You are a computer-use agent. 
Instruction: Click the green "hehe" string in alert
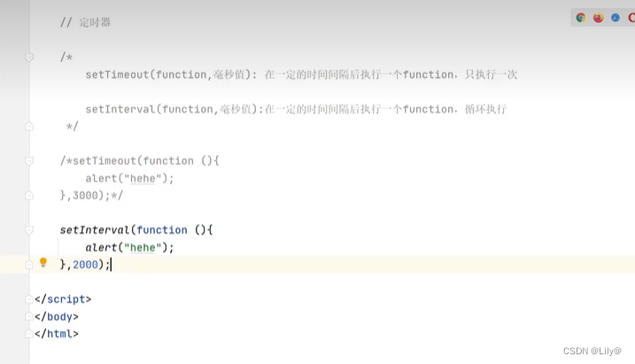click(x=143, y=247)
